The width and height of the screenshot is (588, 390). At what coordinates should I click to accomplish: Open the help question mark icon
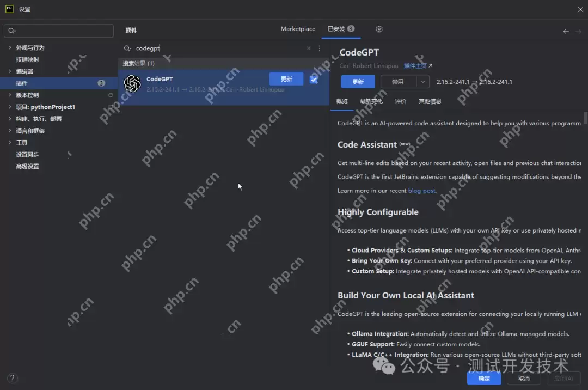(13, 378)
